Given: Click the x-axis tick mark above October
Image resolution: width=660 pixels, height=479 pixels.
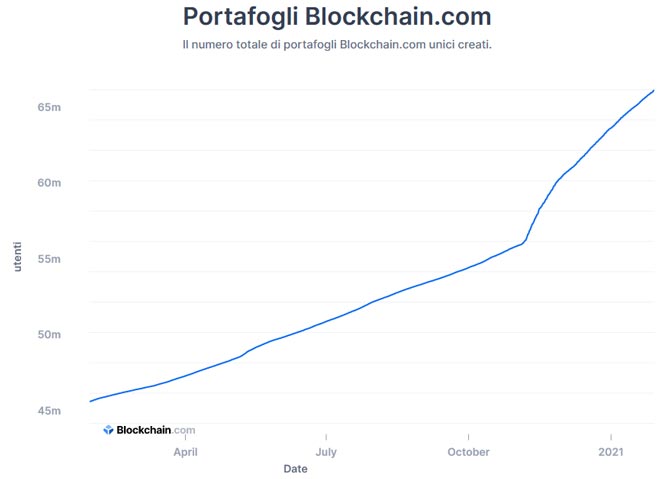Looking at the screenshot, I should click(x=468, y=438).
